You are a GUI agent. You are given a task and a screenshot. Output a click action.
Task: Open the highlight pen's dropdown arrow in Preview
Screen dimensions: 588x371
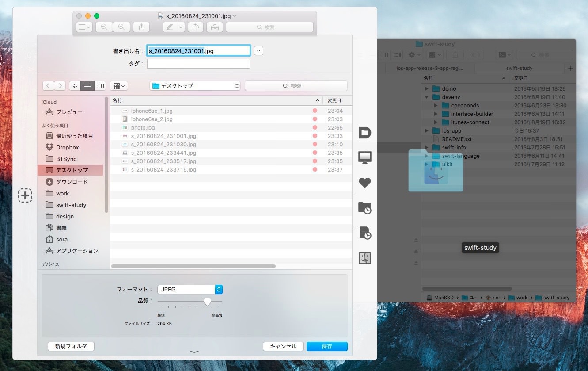(x=181, y=27)
